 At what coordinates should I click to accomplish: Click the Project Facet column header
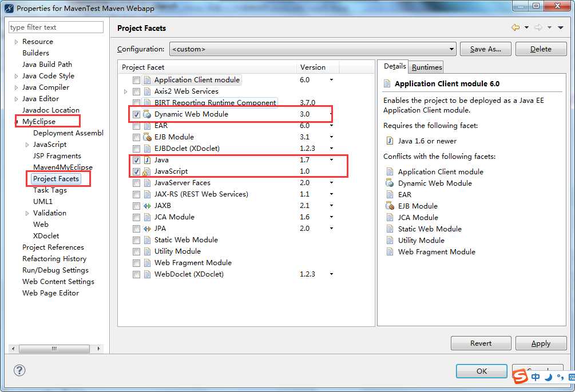(208, 67)
